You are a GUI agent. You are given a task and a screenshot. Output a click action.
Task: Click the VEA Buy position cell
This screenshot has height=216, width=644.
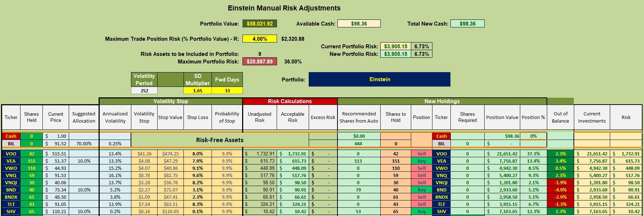tap(422, 161)
